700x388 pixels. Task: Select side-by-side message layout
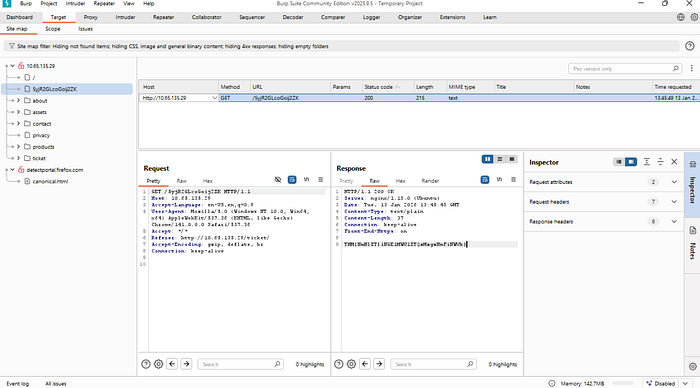[x=488, y=159]
